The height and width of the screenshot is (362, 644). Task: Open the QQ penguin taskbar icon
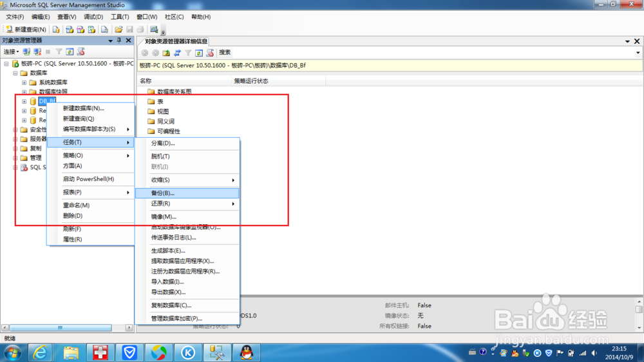coord(247,353)
